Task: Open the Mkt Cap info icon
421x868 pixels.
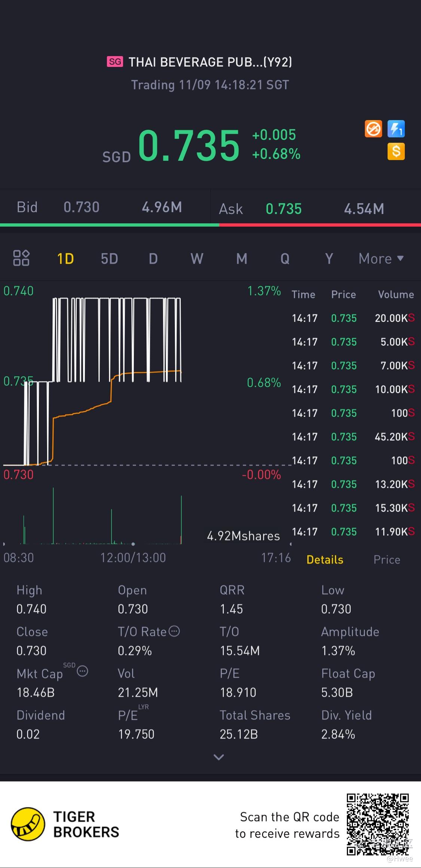Action: coord(82,671)
